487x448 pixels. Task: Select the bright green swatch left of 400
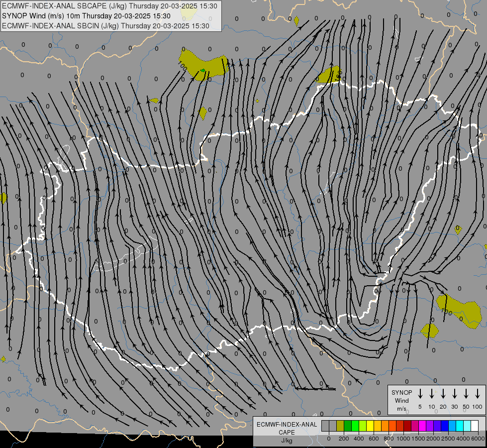click(x=355, y=426)
